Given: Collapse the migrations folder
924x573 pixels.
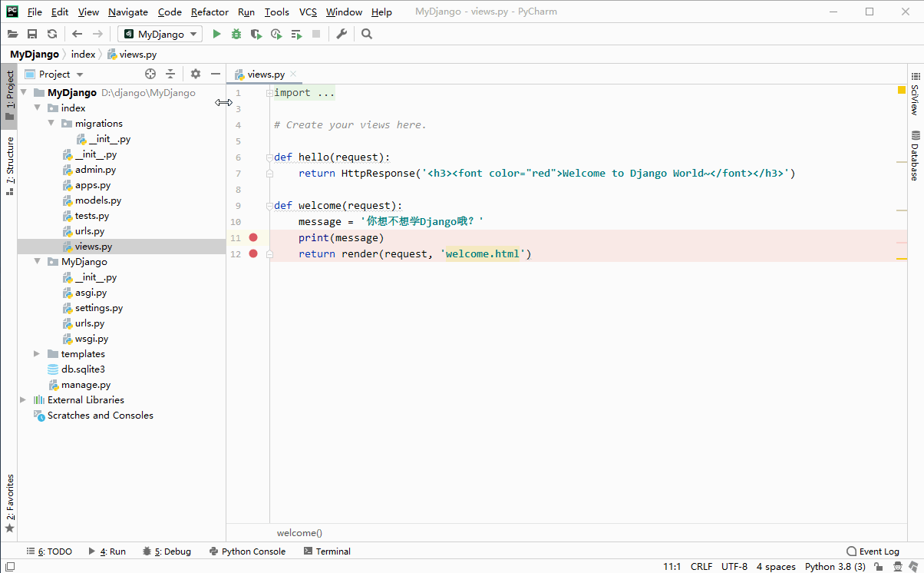Looking at the screenshot, I should pyautogui.click(x=51, y=124).
